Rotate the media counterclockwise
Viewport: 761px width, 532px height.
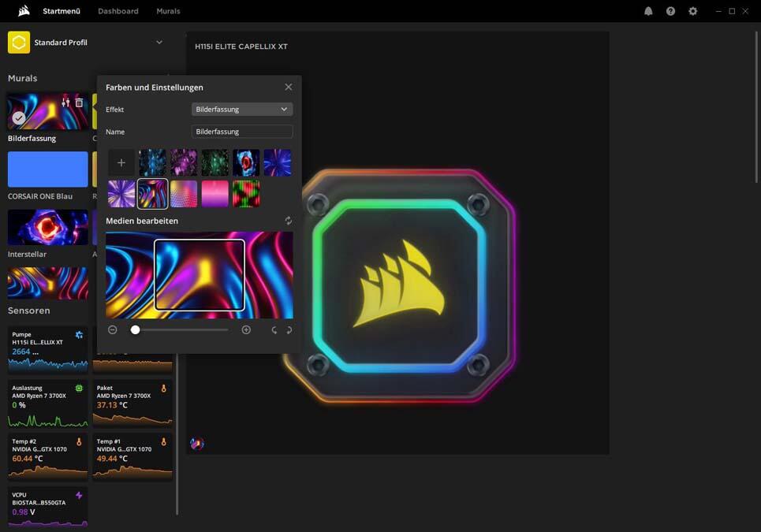[x=274, y=330]
